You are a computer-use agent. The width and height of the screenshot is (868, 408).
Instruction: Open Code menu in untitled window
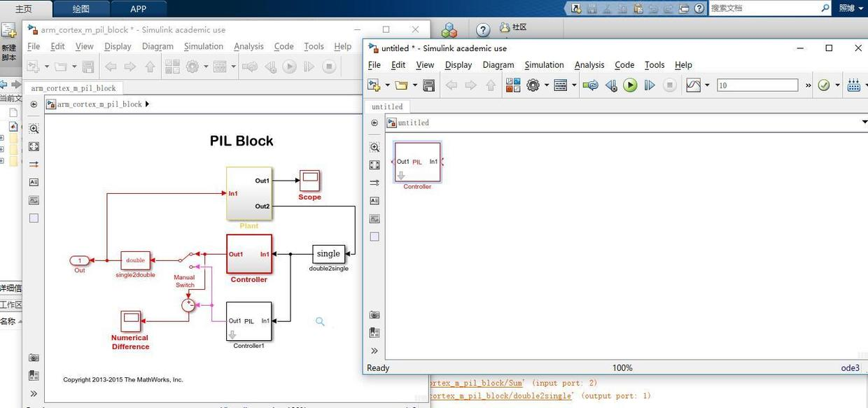tap(624, 65)
